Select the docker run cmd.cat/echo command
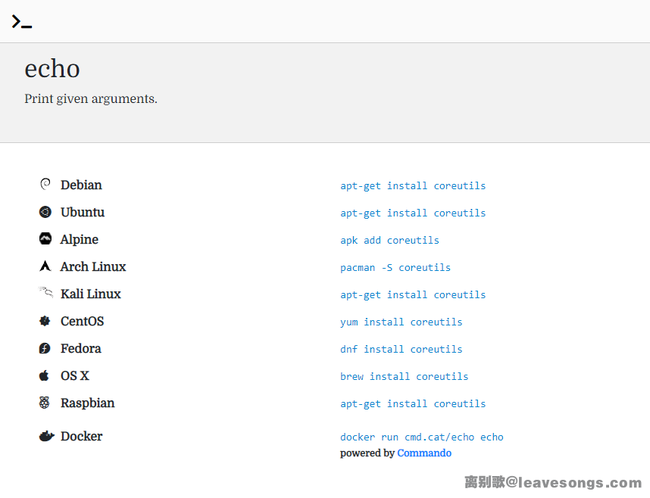The image size is (650, 498). (421, 437)
